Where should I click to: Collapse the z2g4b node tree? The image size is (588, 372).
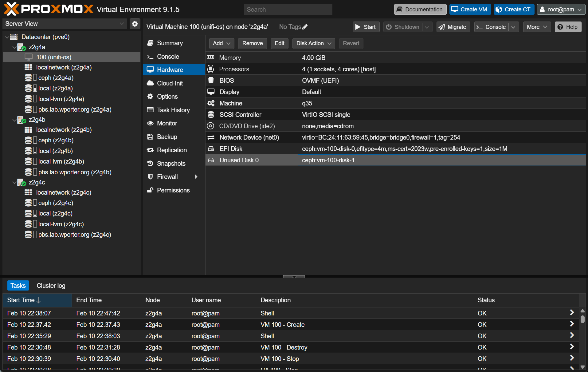click(14, 120)
